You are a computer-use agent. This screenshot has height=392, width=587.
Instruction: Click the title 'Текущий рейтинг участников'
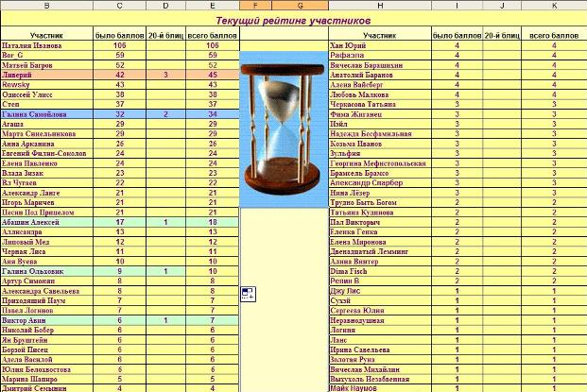tap(293, 20)
